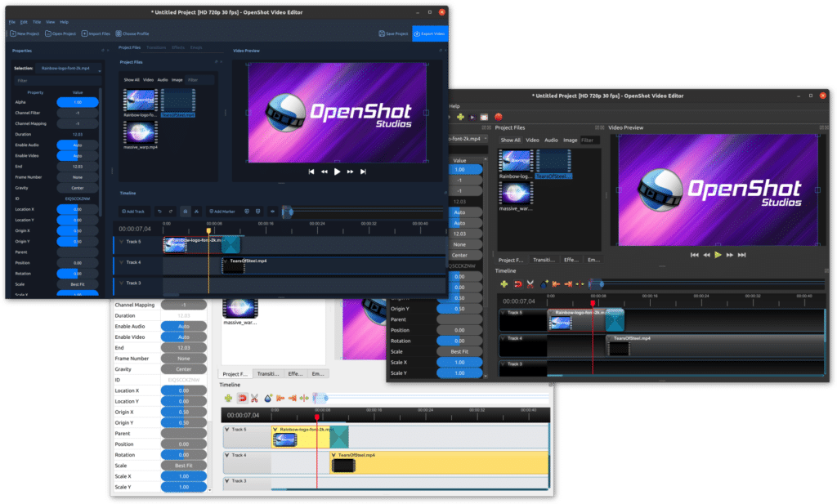Fast forward in blue-themed video preview
The width and height of the screenshot is (837, 504).
point(350,172)
